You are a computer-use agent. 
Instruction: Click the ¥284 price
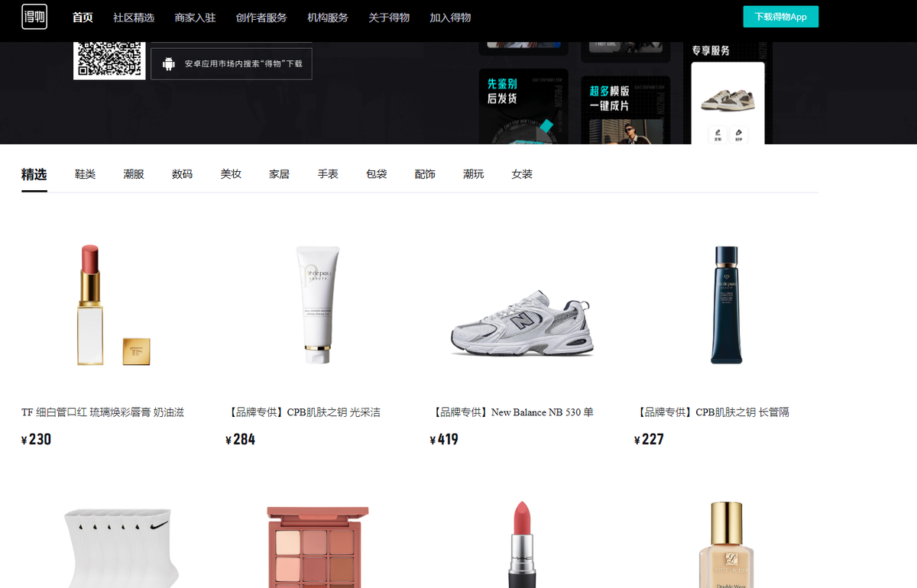241,439
